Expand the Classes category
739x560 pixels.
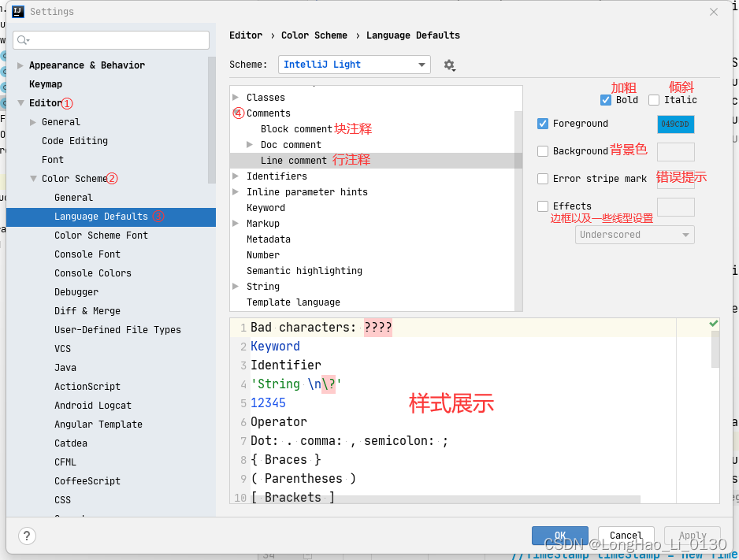click(x=236, y=98)
